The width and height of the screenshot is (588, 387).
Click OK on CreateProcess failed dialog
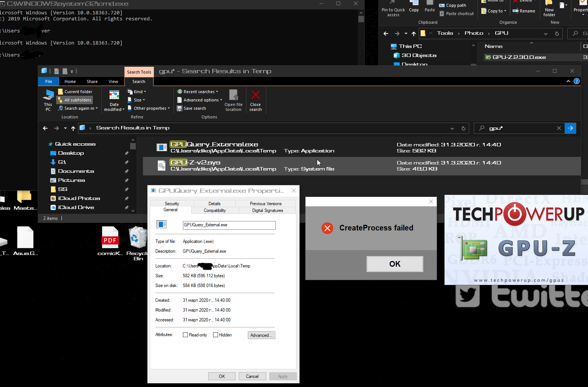[395, 264]
